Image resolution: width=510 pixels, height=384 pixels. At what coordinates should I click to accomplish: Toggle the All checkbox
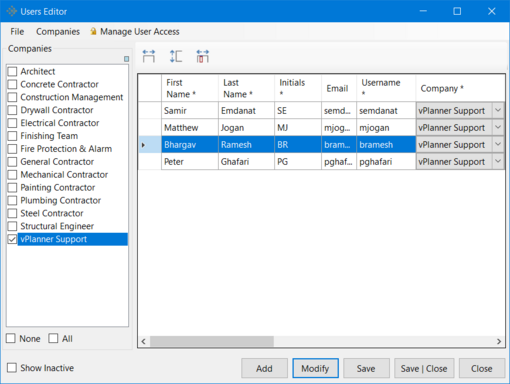click(x=53, y=338)
